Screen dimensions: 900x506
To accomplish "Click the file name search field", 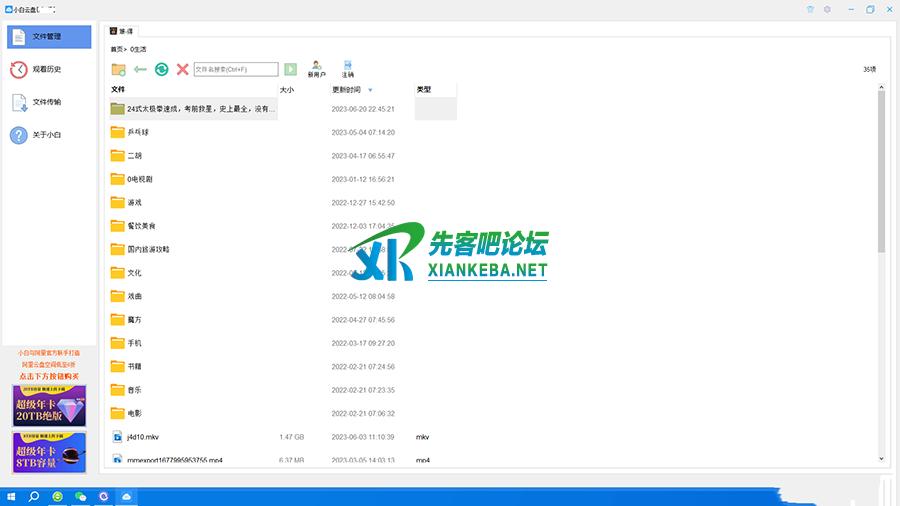I will pos(235,70).
